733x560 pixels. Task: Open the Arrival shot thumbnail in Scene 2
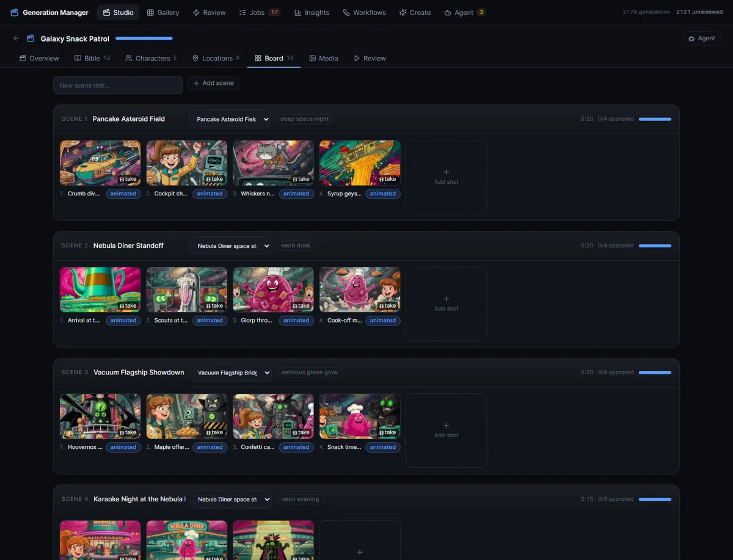coord(100,289)
